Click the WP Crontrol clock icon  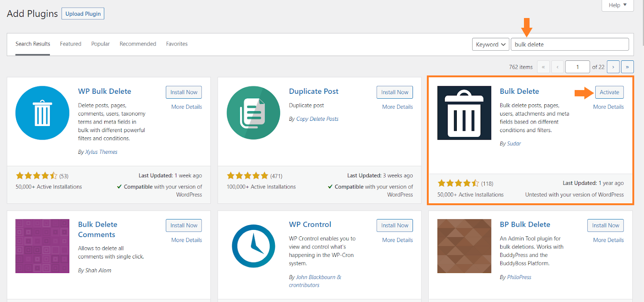[253, 246]
